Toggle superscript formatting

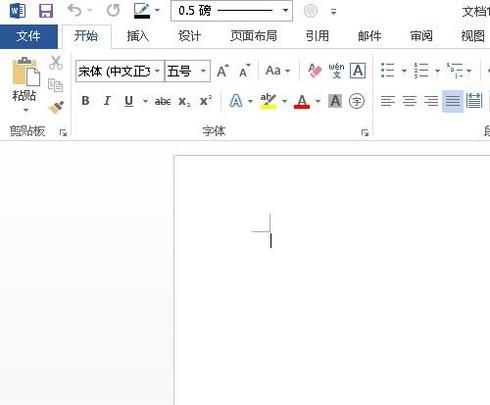[206, 100]
